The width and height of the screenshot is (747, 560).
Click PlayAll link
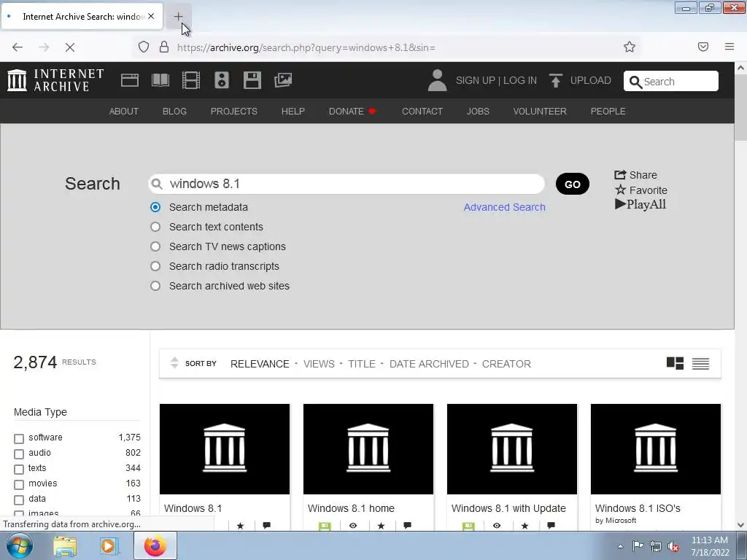pyautogui.click(x=640, y=204)
